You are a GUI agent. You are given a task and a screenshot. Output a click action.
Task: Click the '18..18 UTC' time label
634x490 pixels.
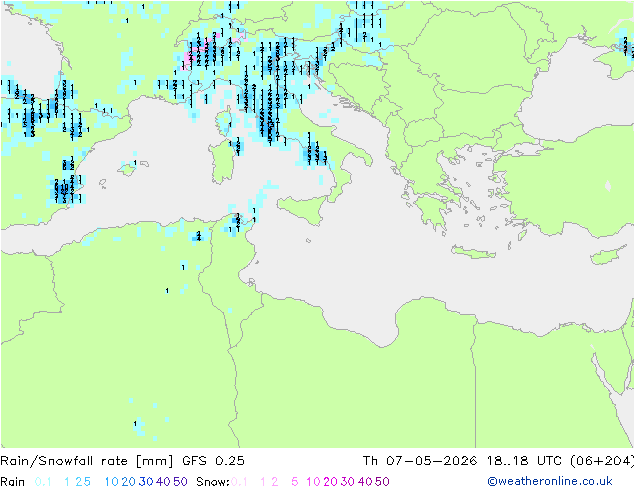tap(526, 461)
